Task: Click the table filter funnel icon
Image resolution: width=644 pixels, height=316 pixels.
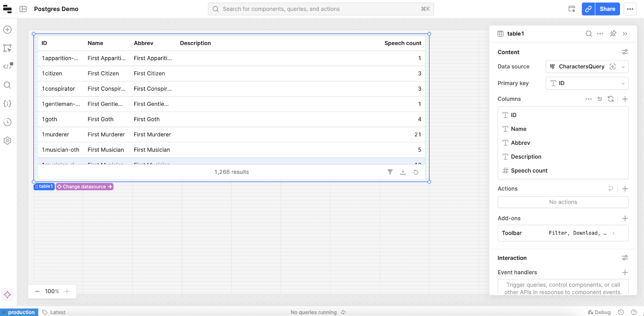Action: (390, 172)
